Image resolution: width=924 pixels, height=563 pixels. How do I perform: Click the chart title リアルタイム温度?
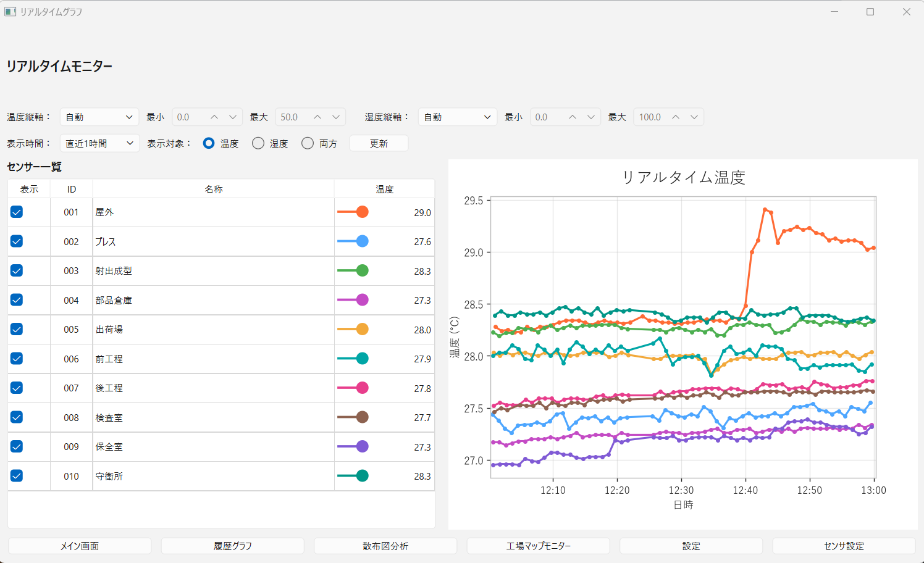click(683, 177)
